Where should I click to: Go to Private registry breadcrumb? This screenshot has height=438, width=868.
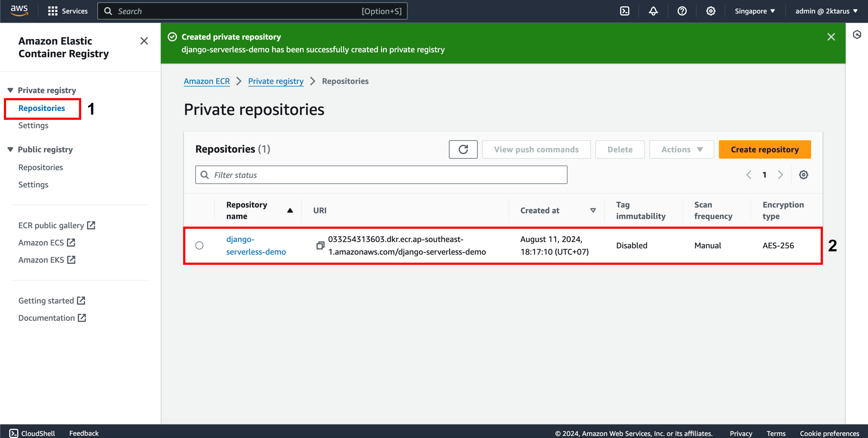coord(276,81)
